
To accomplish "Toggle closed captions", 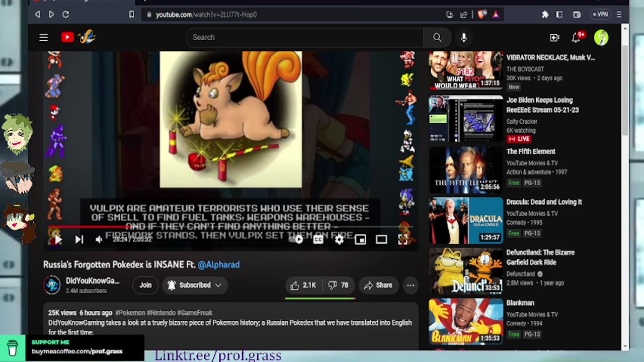I will click(318, 240).
